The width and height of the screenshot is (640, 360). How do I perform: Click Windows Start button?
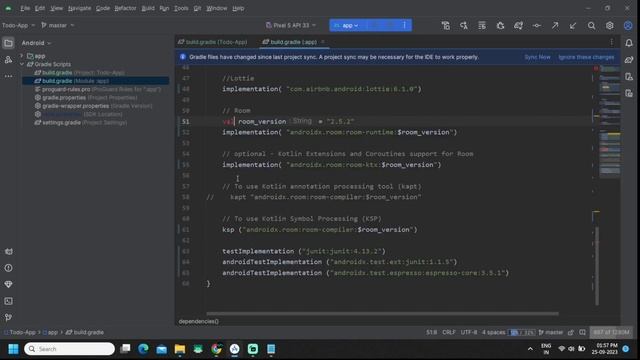(13, 349)
